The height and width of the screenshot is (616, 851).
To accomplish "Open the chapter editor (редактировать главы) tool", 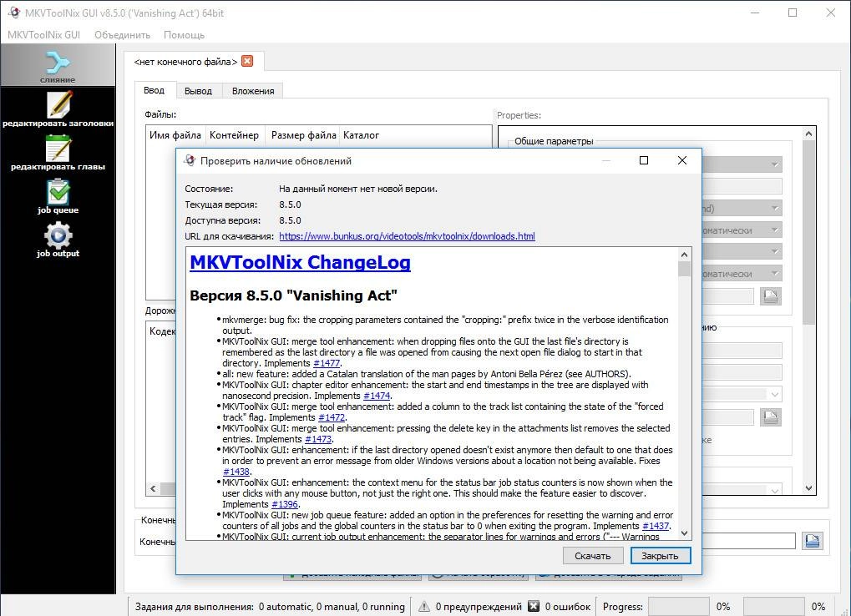I will 58,153.
